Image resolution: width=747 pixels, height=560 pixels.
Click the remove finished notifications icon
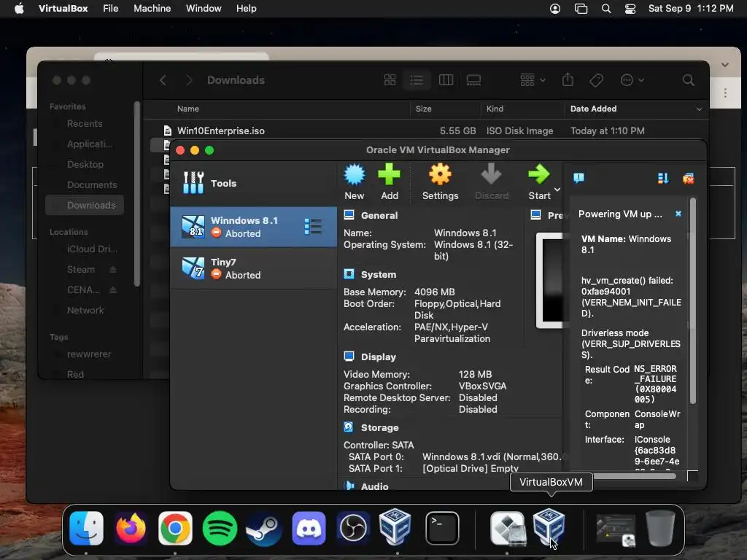688,179
